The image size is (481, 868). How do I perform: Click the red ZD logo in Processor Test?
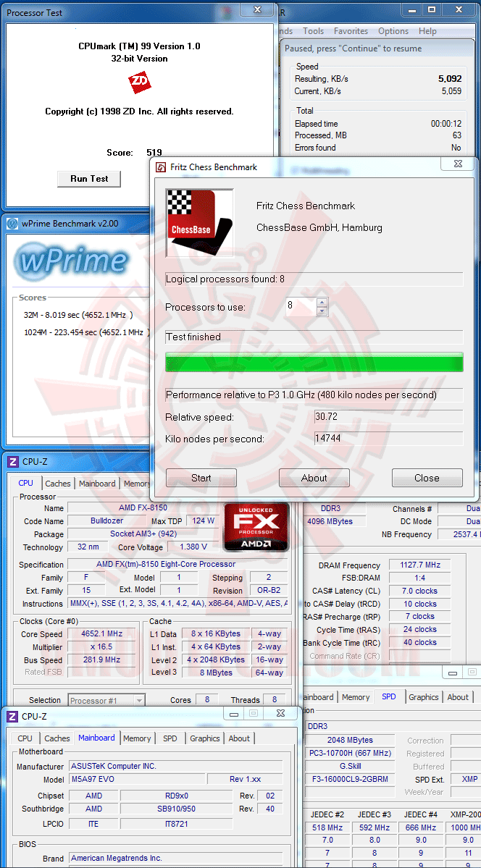tap(139, 83)
